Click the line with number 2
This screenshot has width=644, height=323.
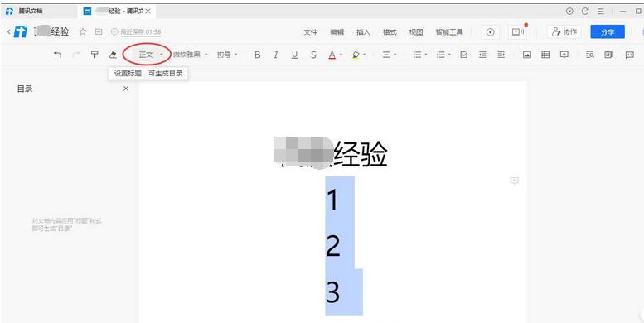(333, 246)
